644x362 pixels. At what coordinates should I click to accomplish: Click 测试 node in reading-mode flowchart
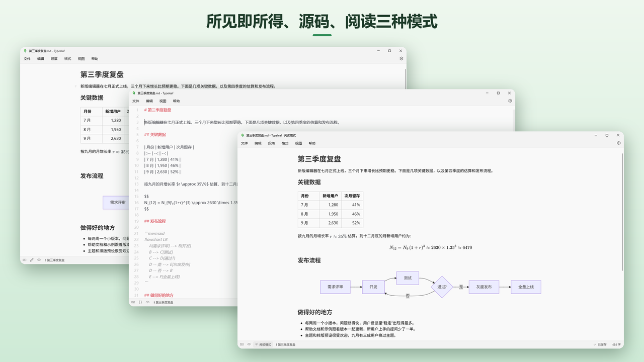coord(408,278)
